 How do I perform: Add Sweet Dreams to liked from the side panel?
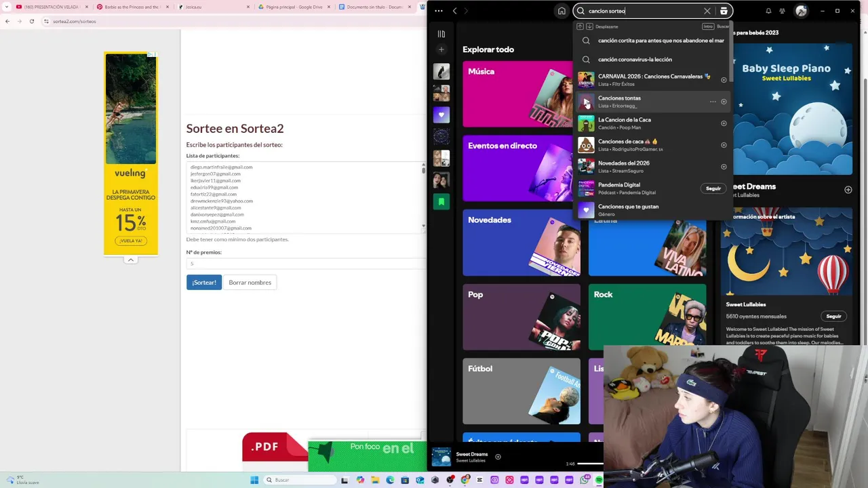(848, 190)
